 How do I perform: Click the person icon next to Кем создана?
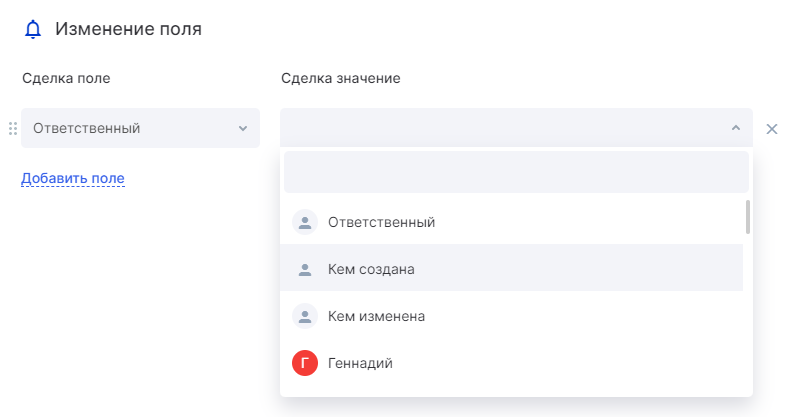[x=305, y=269]
